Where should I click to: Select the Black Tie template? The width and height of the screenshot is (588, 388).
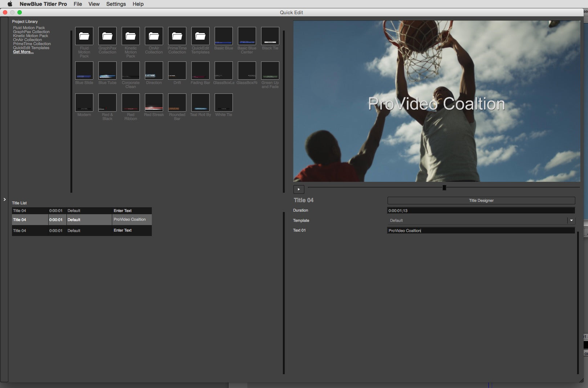click(x=270, y=36)
